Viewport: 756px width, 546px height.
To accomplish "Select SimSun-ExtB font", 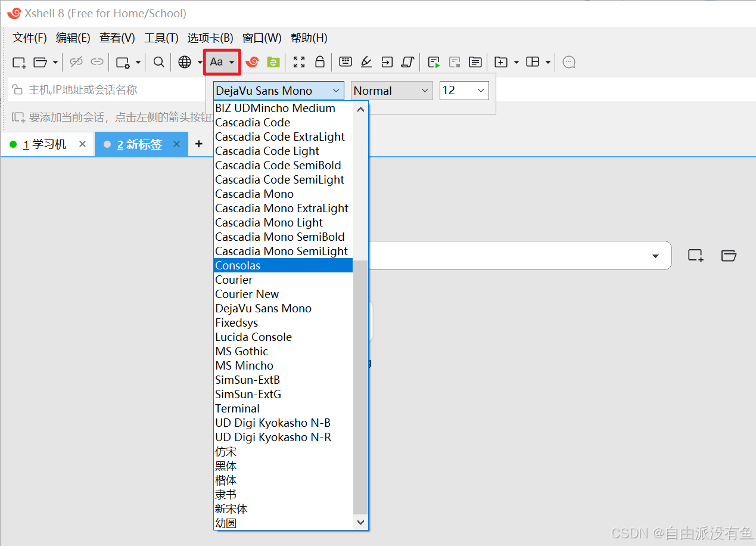I will 283,380.
